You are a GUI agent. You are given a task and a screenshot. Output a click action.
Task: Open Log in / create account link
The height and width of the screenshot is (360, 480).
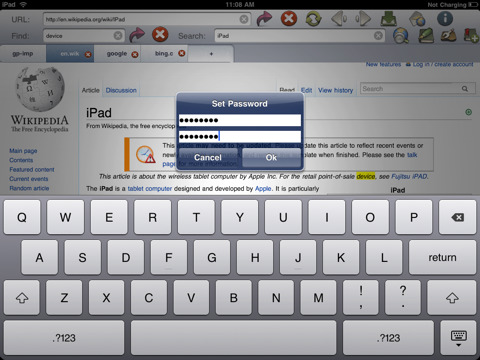click(443, 64)
